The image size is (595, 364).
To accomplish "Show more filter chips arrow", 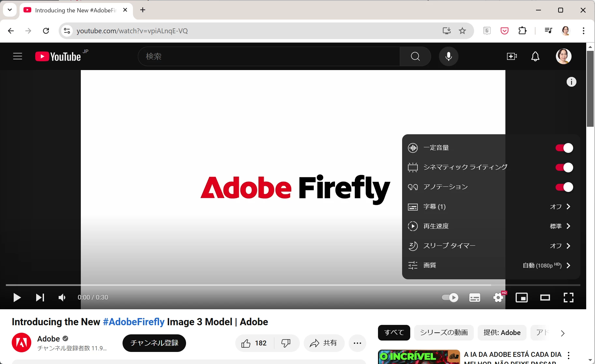I will (x=563, y=333).
